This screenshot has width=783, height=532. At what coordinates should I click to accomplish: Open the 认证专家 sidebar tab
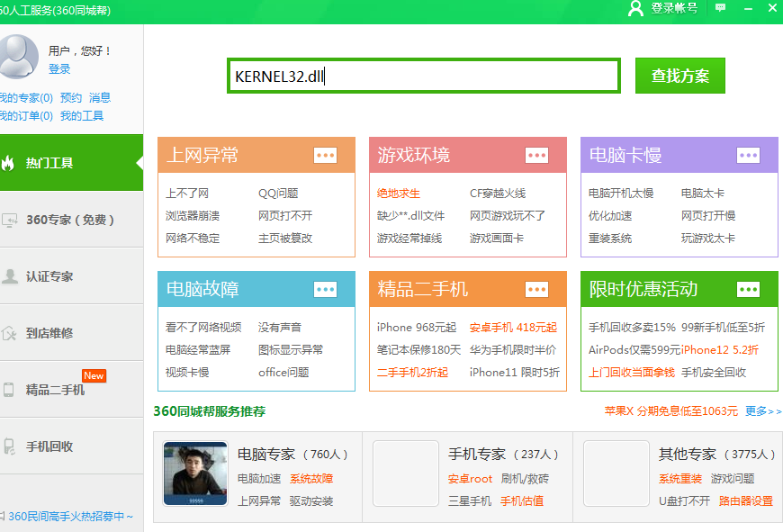pos(71,276)
